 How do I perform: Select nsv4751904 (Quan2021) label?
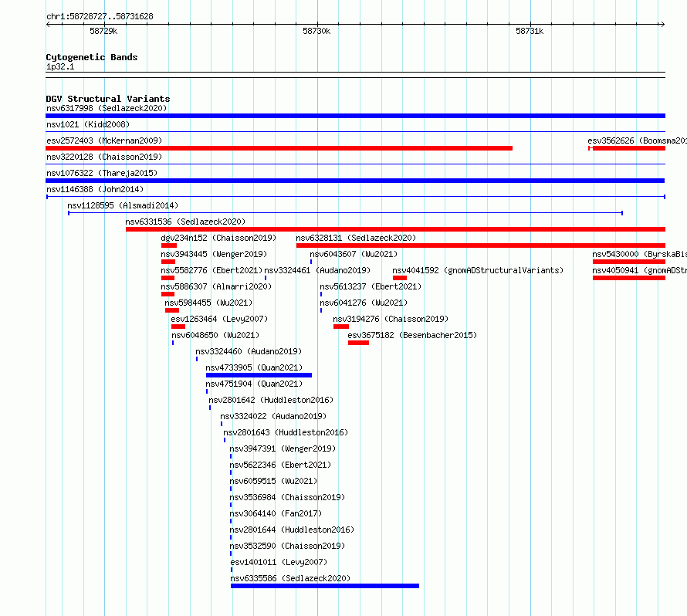pyautogui.click(x=254, y=384)
